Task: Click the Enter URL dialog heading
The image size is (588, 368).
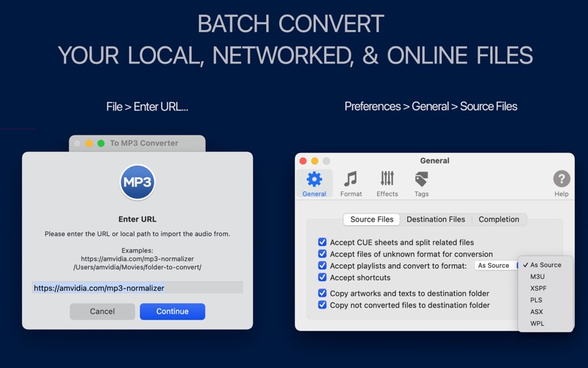Action: click(137, 219)
